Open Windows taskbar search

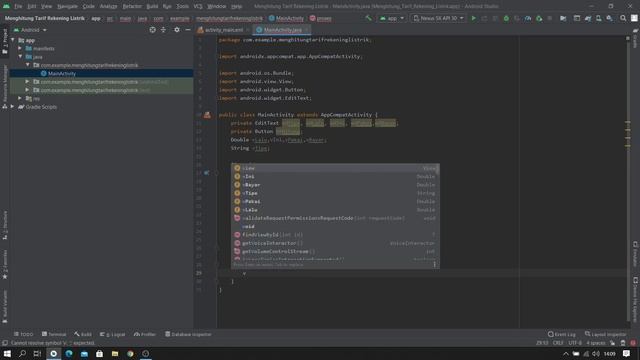coord(22,353)
